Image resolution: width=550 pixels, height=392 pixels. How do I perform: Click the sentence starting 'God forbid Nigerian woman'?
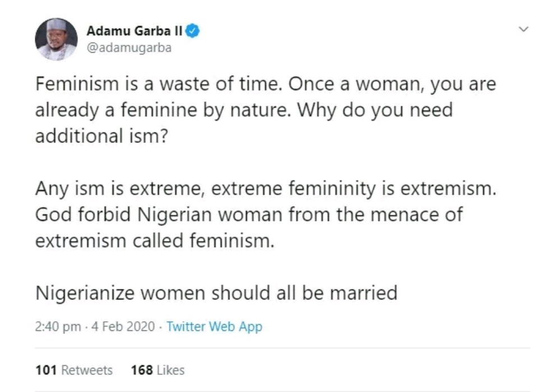[x=249, y=215]
